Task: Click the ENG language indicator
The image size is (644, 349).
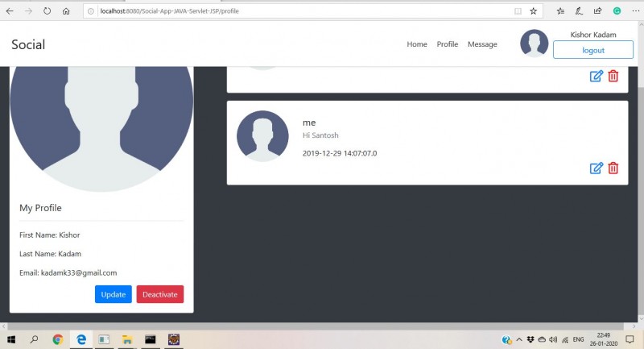Action: (x=578, y=339)
